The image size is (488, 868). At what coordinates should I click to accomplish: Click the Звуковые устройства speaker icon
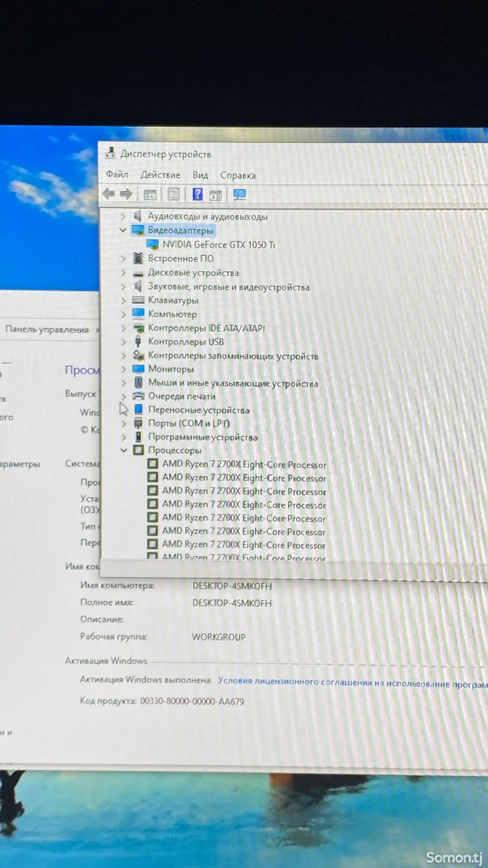[x=138, y=286]
